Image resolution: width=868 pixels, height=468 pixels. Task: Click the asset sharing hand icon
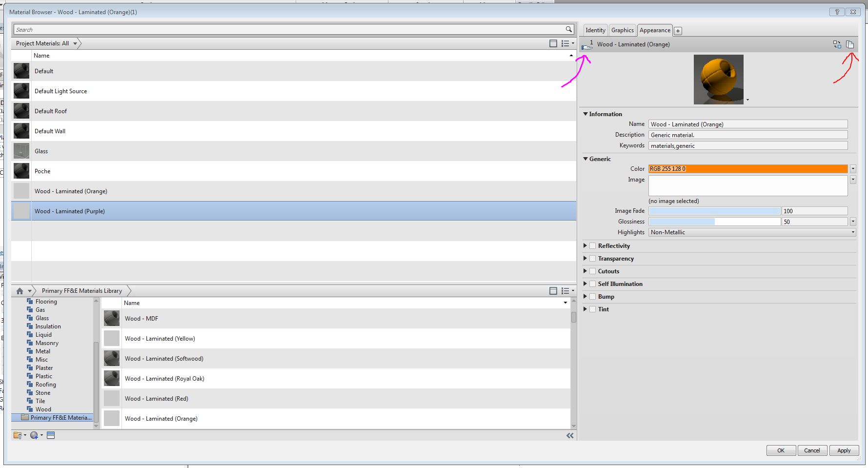click(587, 45)
